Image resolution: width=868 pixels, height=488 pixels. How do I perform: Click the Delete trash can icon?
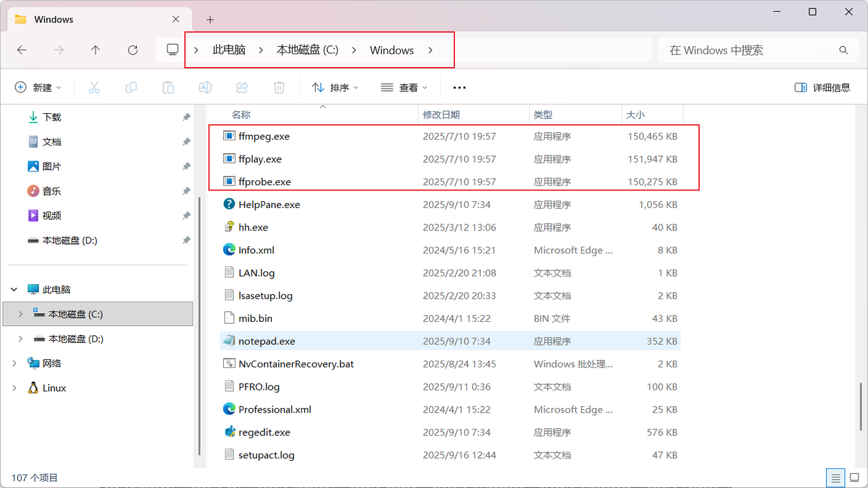point(279,87)
